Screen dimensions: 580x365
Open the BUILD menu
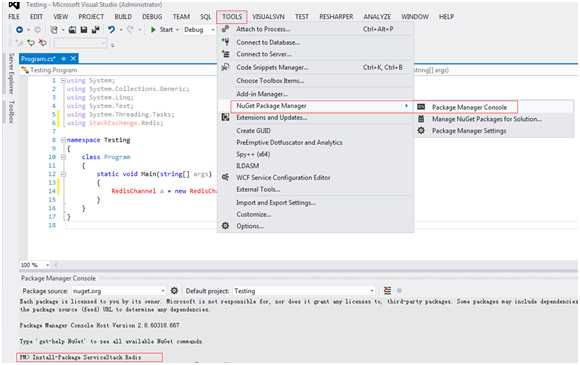(123, 17)
